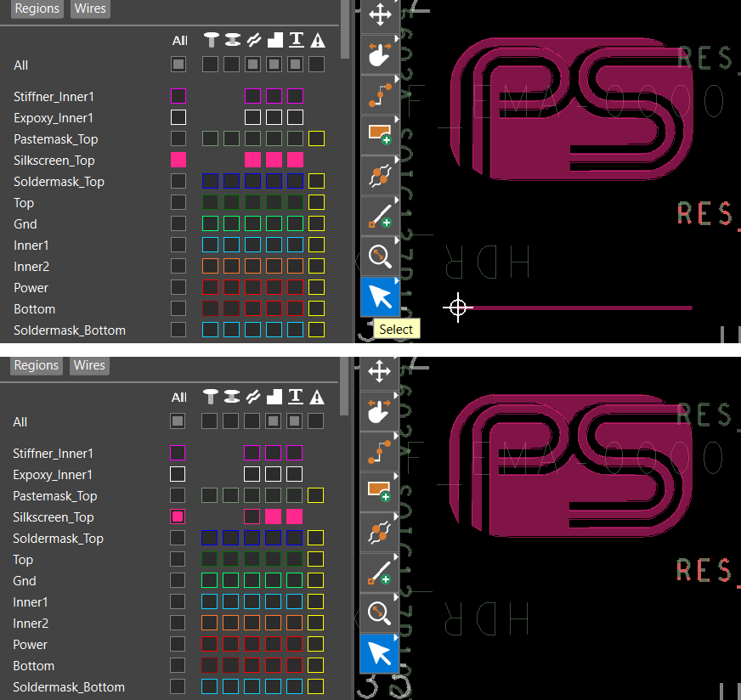Toggle Silkscreen_Top All checkbox in lower panel

178,517
